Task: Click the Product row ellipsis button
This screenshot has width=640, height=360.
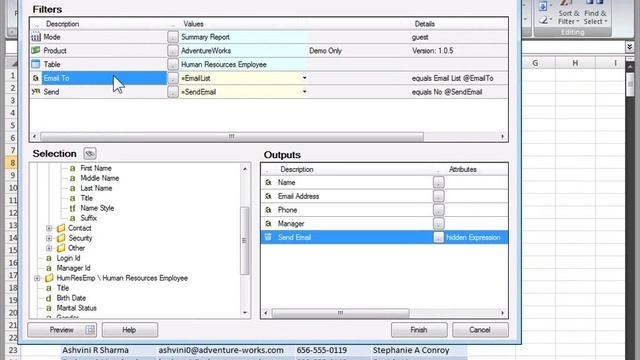Action: 173,51
